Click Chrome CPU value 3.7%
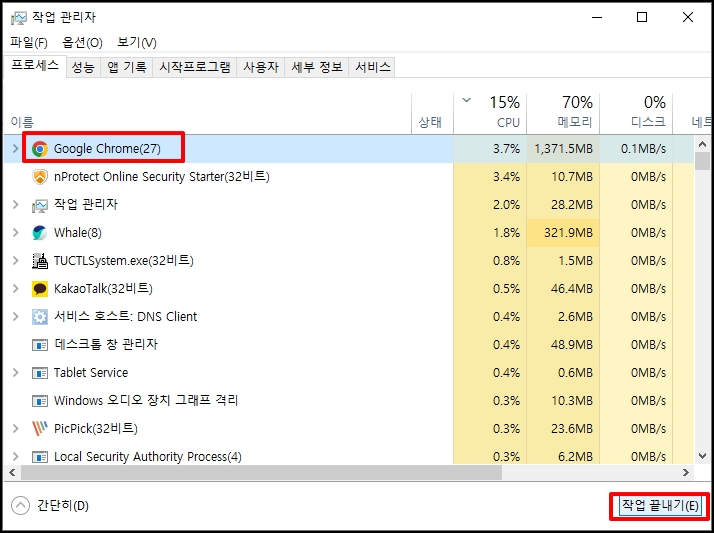This screenshot has width=714, height=533. point(506,148)
